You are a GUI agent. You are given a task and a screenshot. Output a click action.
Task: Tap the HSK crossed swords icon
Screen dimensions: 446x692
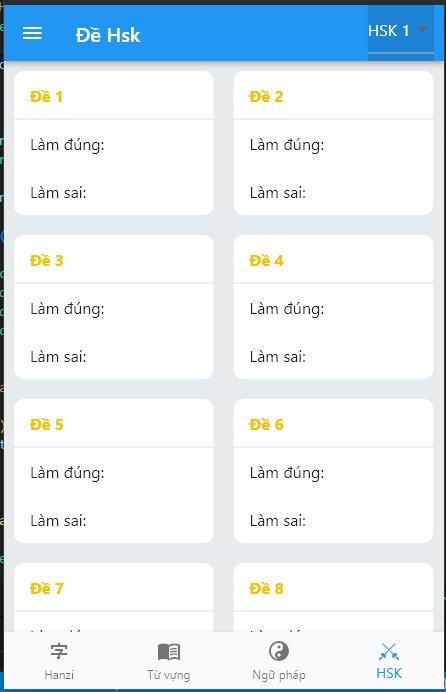389,652
